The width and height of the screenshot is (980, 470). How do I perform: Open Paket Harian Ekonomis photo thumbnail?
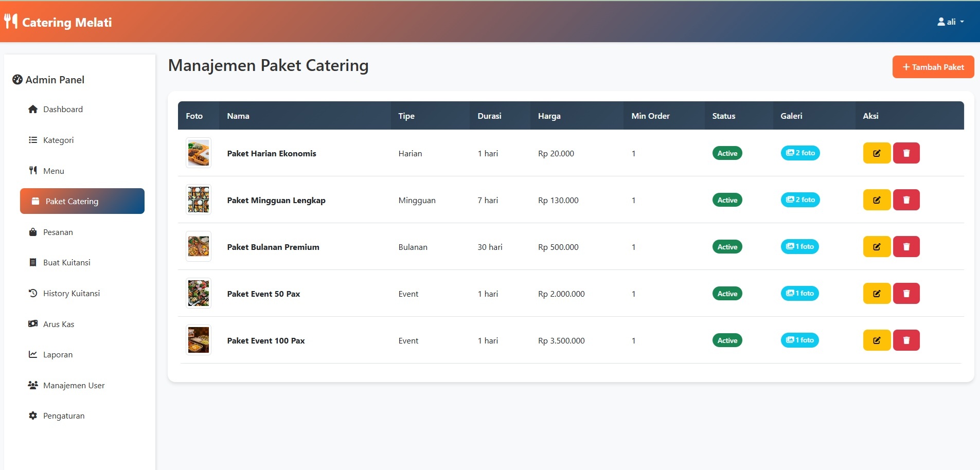coord(199,153)
